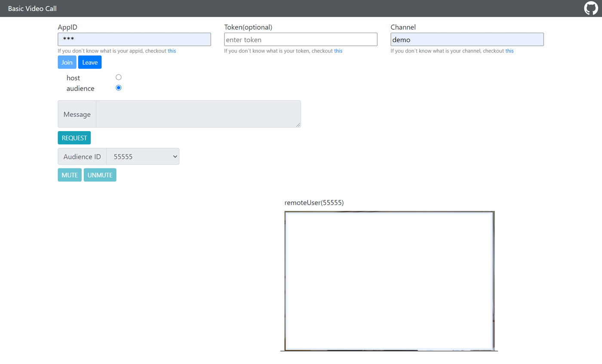Select the host radio button
The height and width of the screenshot is (364, 602).
pyautogui.click(x=119, y=77)
